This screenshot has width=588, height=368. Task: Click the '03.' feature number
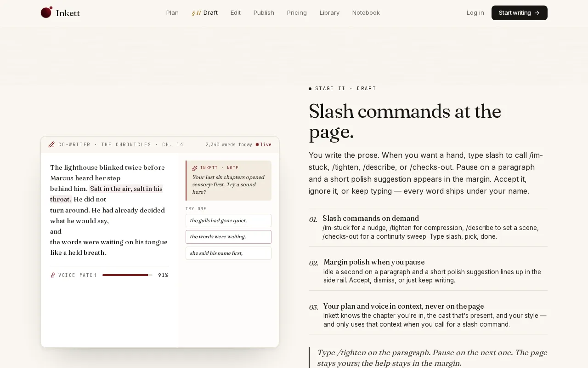coord(313,307)
